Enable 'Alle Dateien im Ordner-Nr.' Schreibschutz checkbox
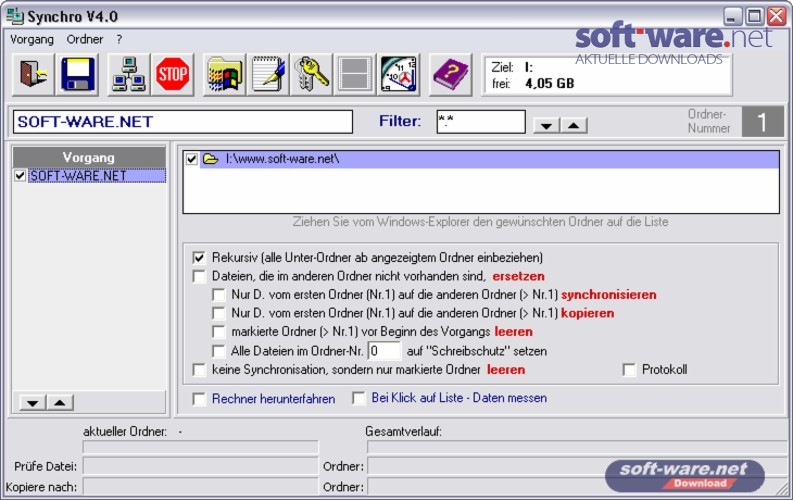The width and height of the screenshot is (793, 500). pos(218,351)
